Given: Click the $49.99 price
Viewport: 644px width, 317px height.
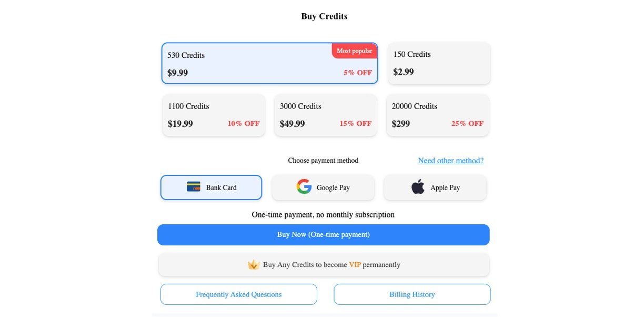Looking at the screenshot, I should click(292, 124).
